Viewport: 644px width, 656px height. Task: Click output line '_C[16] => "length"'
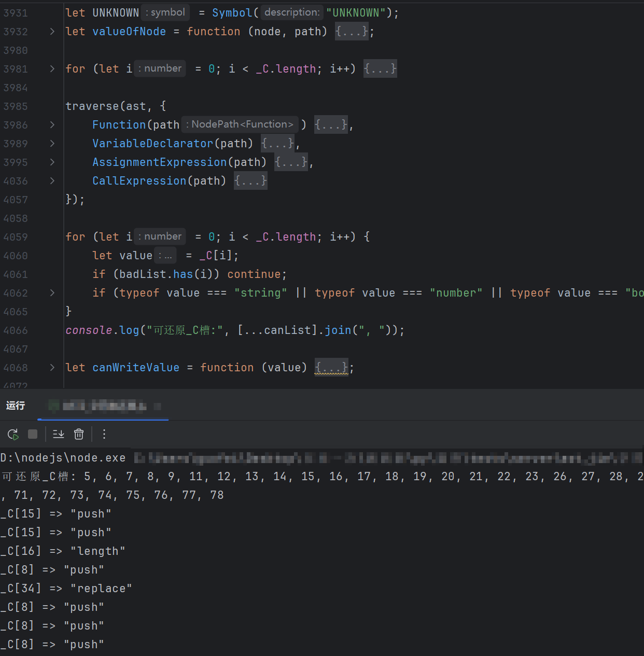pos(63,551)
